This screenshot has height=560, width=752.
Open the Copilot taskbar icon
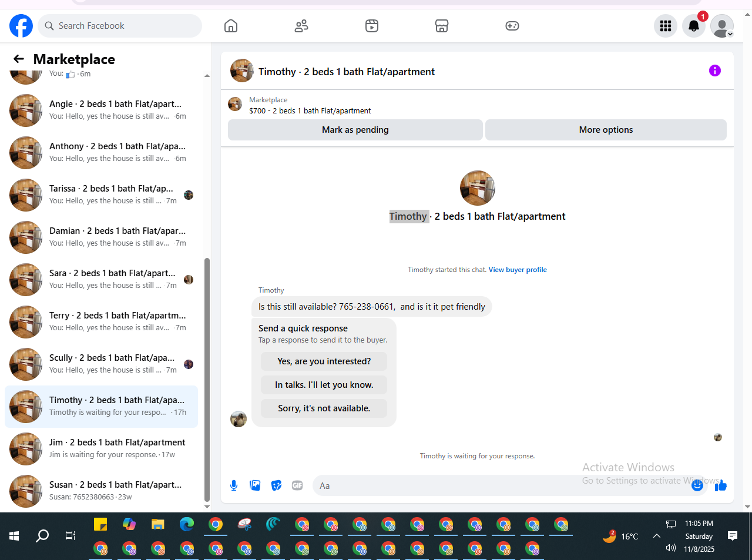[129, 524]
